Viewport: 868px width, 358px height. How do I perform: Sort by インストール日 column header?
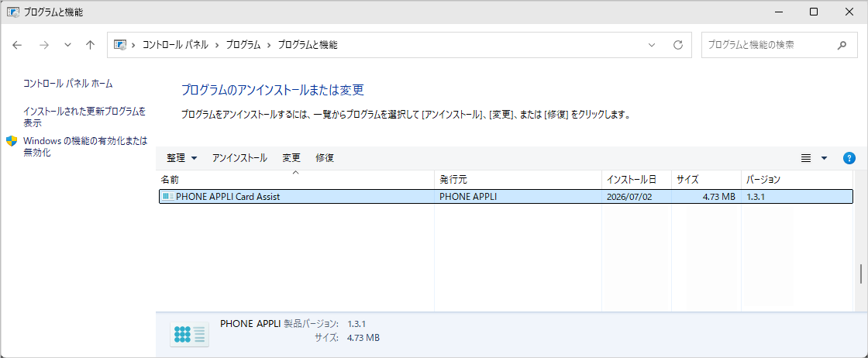point(636,179)
